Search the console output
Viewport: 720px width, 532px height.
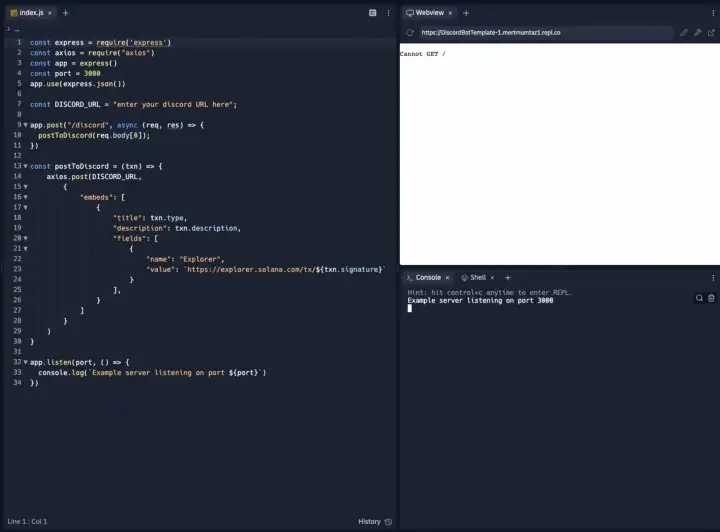[x=699, y=298]
